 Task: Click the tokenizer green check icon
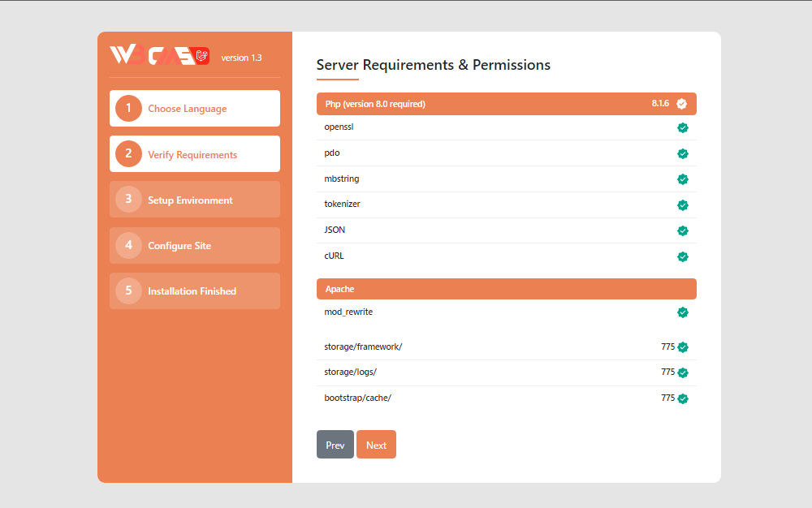[x=683, y=205]
